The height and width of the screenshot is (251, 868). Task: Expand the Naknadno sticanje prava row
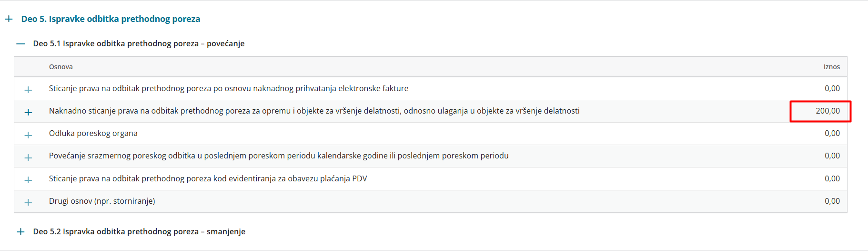point(28,112)
